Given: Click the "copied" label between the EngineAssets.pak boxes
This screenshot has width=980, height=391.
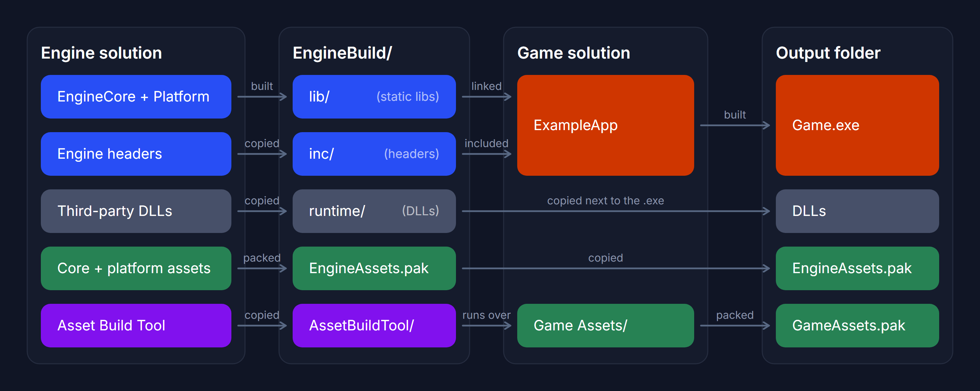Looking at the screenshot, I should (605, 258).
